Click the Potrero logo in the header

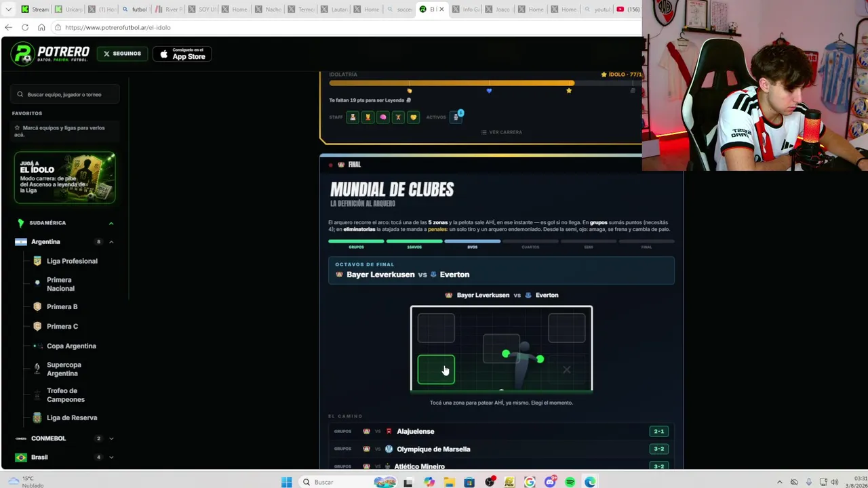(50, 54)
